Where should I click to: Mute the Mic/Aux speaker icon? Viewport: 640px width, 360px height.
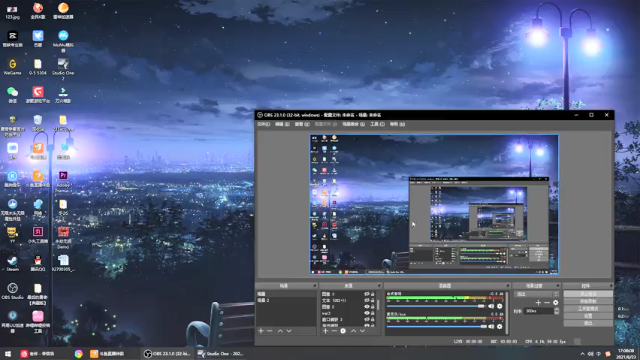point(491,327)
